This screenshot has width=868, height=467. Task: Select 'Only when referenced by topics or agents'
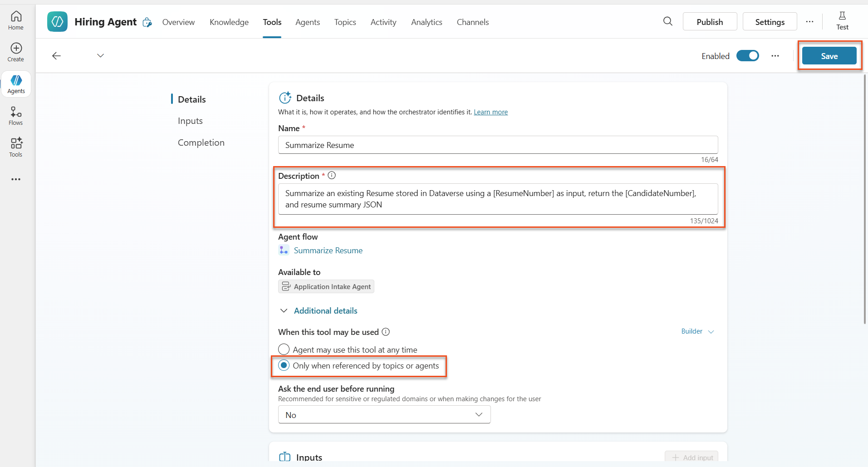284,365
